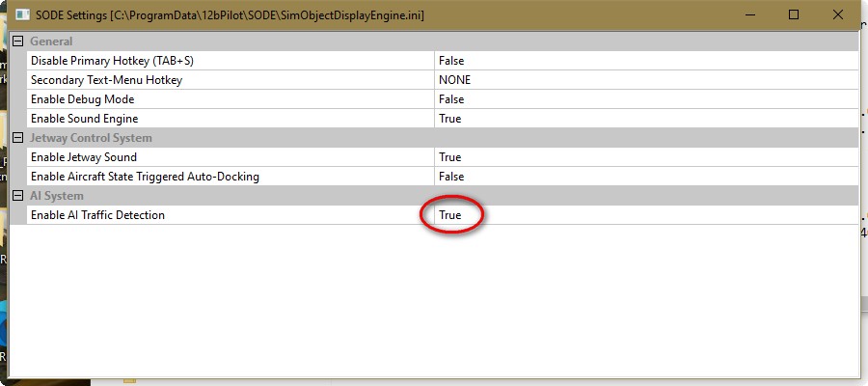Minimize the SODE Settings window
Viewport: 868px width, 386px height.
pos(749,14)
